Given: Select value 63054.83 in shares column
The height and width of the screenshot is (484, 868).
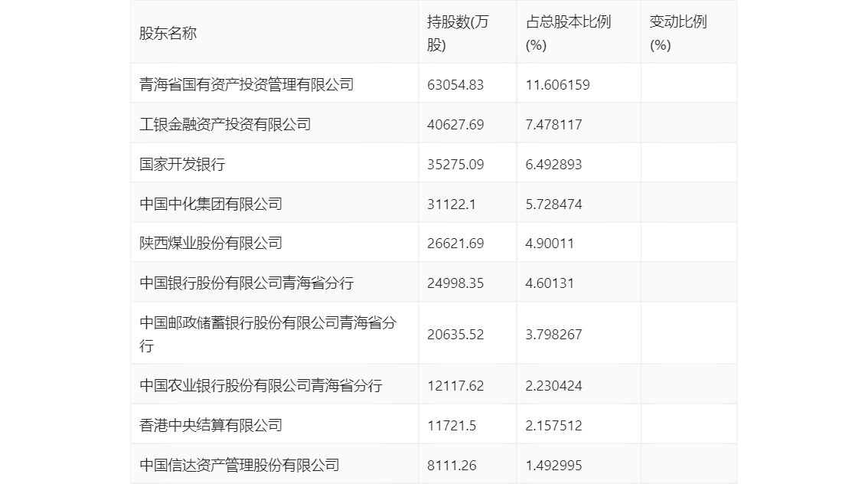Looking at the screenshot, I should click(x=455, y=85).
